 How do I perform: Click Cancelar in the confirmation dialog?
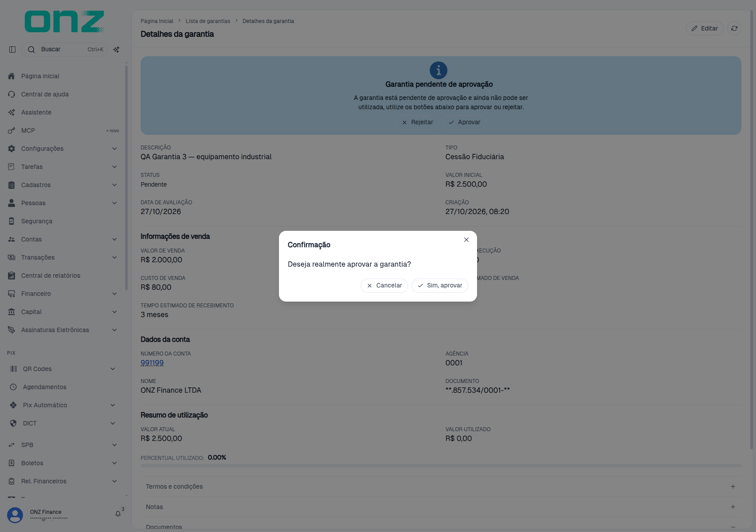click(384, 286)
